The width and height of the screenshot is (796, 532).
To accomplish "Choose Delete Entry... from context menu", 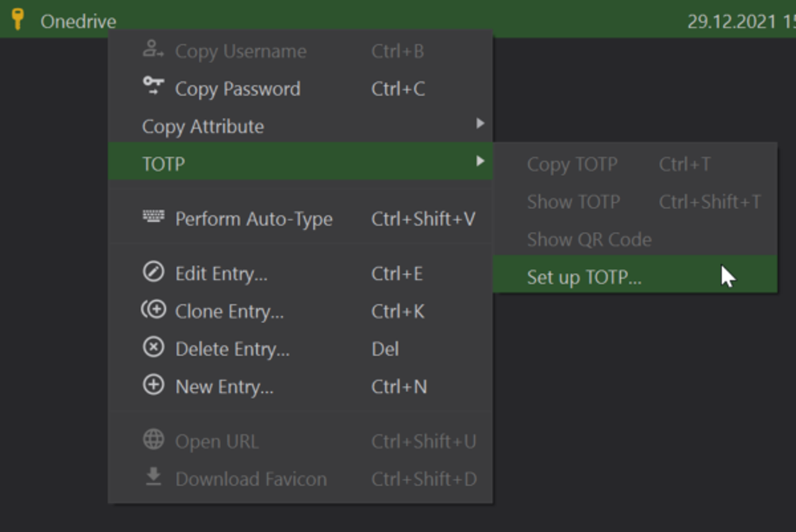I will [300, 349].
